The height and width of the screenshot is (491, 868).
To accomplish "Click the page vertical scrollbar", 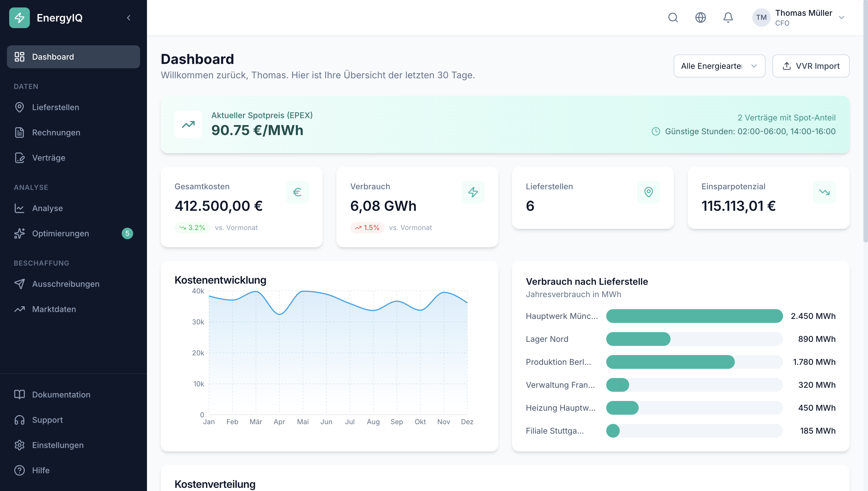I will (x=865, y=121).
